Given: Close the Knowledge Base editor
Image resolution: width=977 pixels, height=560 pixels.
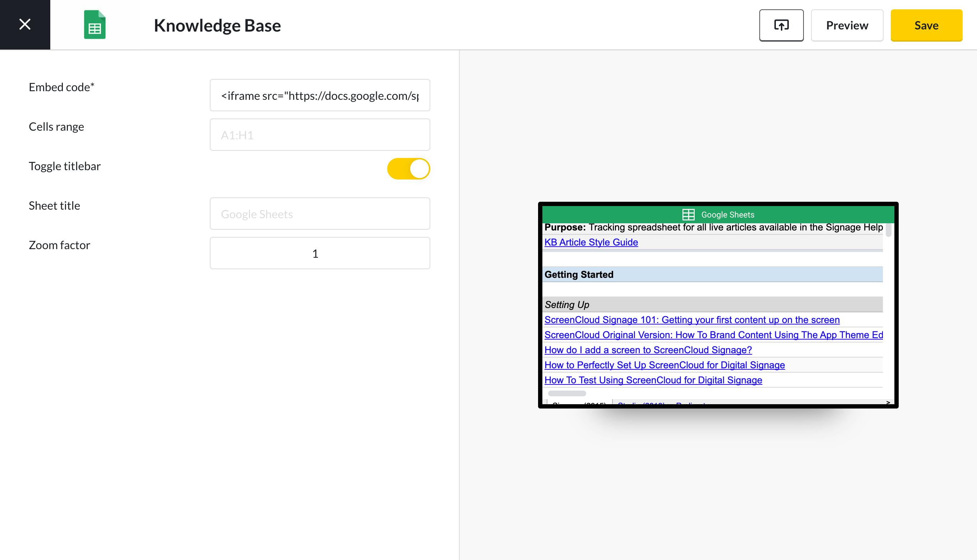Looking at the screenshot, I should tap(25, 25).
